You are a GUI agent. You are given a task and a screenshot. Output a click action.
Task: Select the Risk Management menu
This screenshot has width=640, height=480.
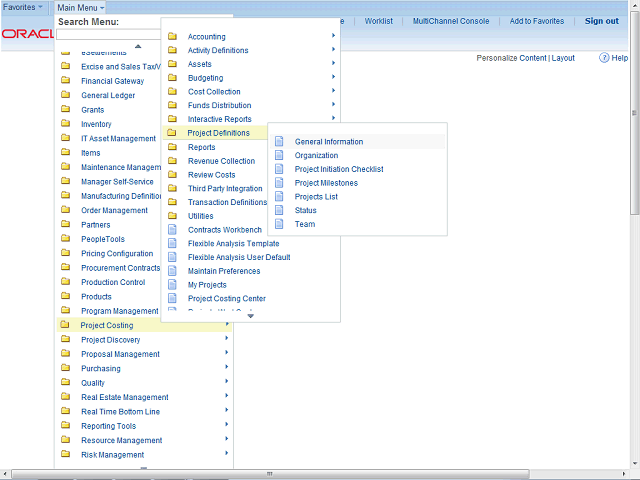point(112,454)
